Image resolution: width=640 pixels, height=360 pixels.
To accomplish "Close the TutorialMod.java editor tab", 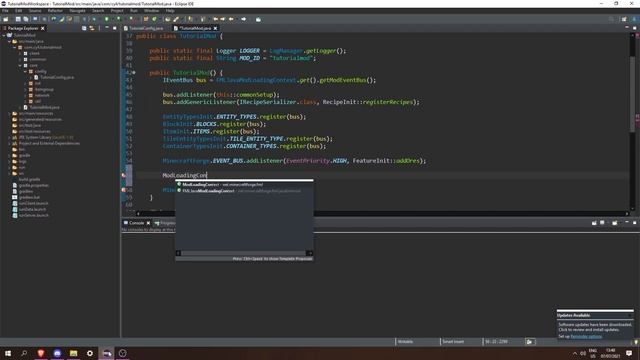I will [x=215, y=28].
